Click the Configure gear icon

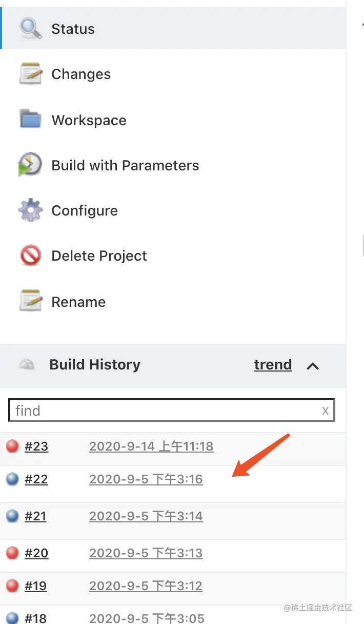click(x=30, y=210)
